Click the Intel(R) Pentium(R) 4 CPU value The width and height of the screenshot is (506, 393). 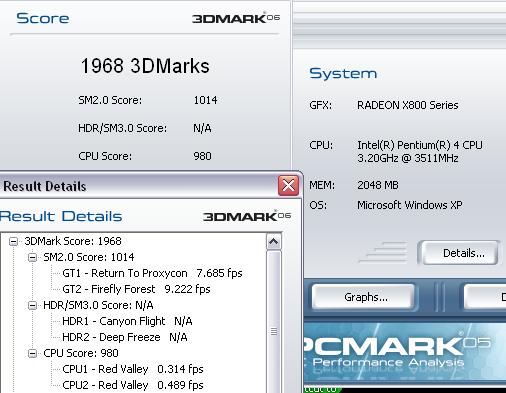420,152
